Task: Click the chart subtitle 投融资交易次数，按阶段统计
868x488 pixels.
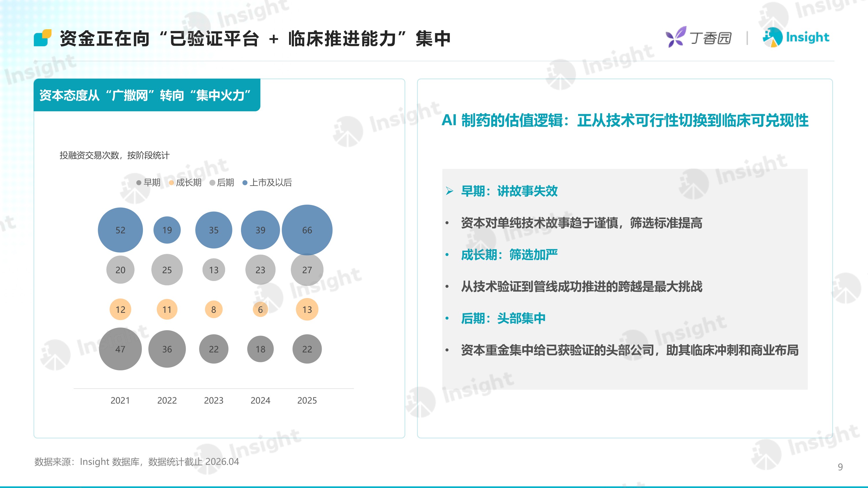Action: [x=115, y=155]
